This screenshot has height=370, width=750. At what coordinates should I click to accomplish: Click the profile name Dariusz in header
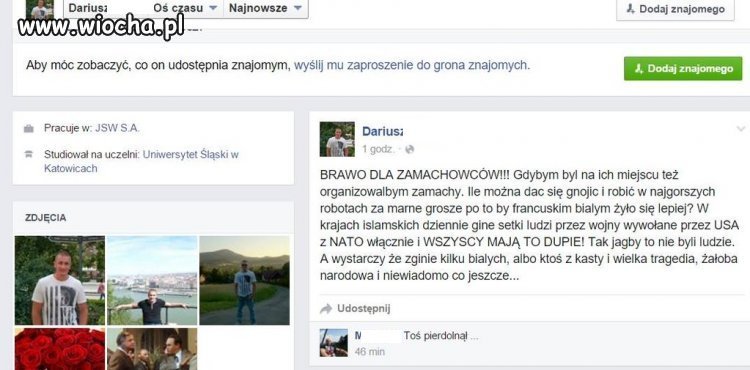pyautogui.click(x=88, y=8)
